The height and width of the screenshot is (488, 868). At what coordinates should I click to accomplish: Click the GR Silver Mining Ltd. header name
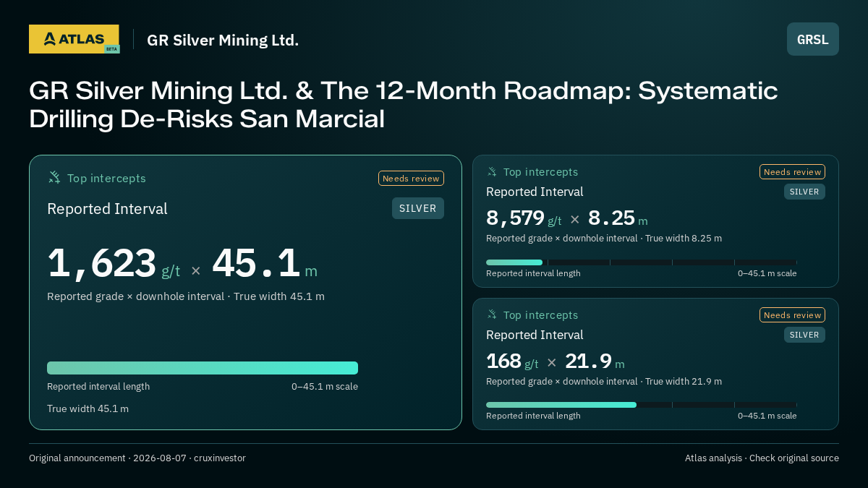pos(223,40)
